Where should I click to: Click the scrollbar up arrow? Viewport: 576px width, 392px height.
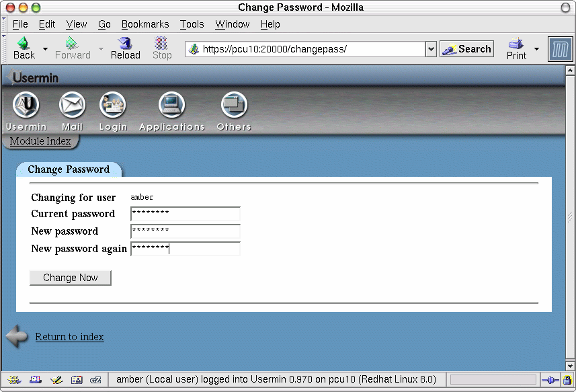570,70
